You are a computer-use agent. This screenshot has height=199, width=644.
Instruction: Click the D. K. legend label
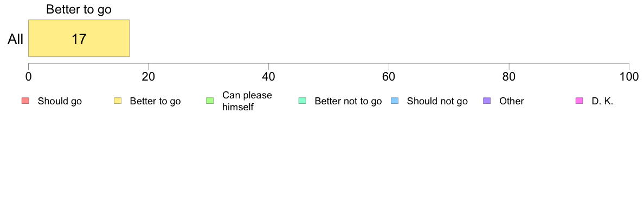click(602, 101)
